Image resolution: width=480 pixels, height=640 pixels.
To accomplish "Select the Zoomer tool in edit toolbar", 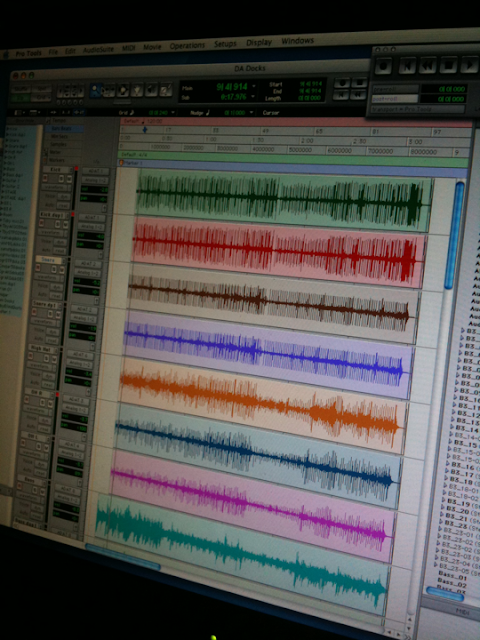I will coord(96,90).
